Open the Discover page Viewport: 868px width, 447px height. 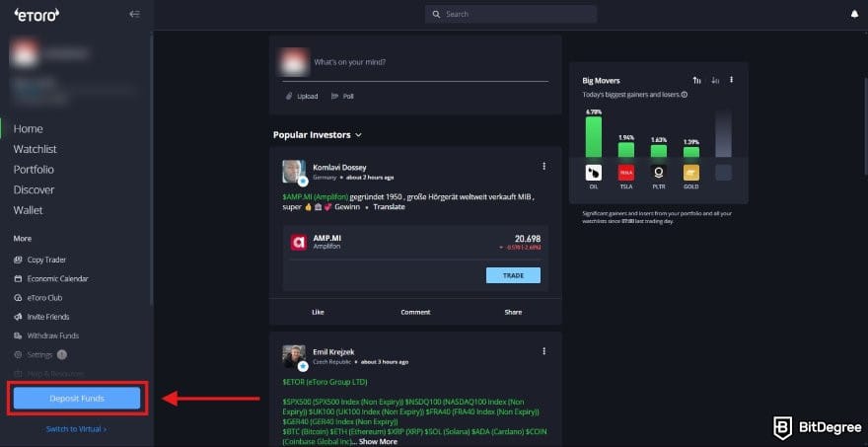coord(34,190)
